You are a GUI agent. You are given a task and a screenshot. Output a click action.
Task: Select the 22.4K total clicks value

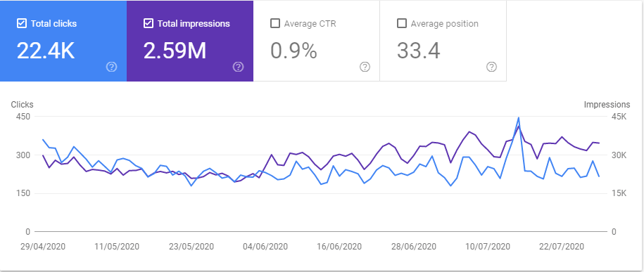coord(46,51)
